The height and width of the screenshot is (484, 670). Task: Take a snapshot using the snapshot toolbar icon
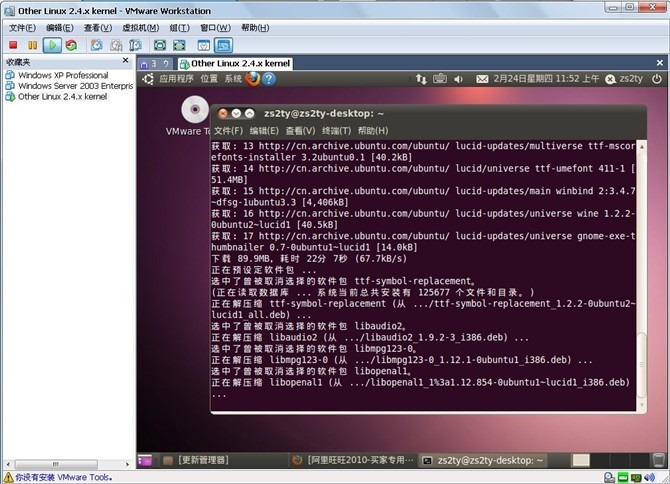(x=97, y=45)
